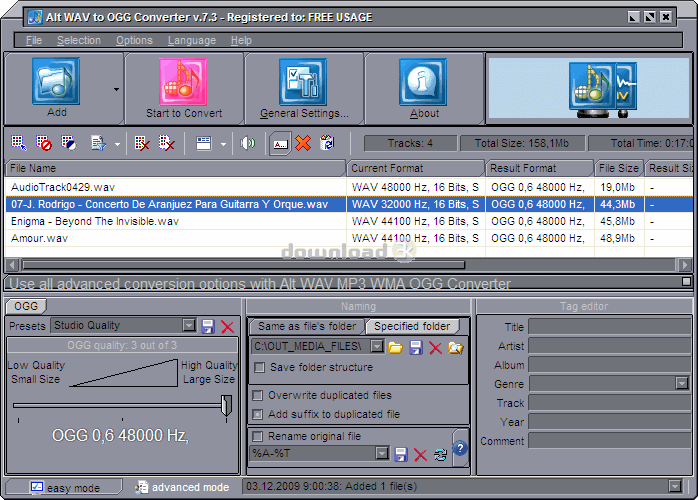Switch to Same as file's folder tab

coord(307,326)
